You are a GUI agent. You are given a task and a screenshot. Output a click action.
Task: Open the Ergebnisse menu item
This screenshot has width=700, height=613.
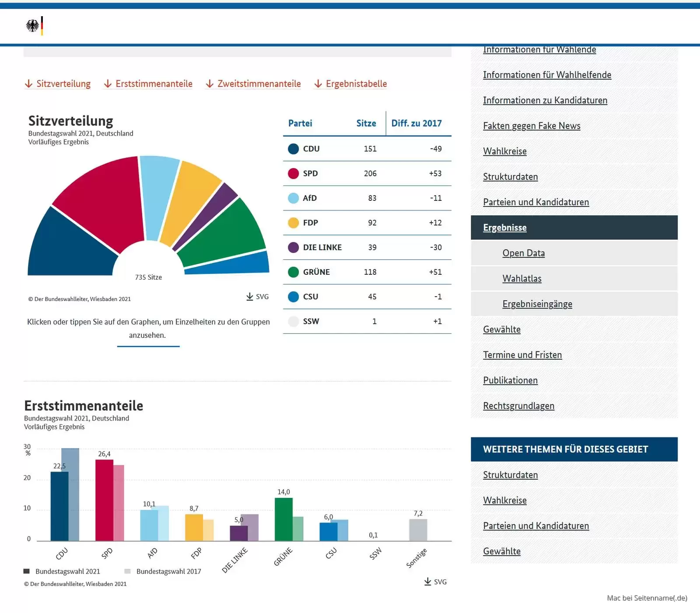pos(504,228)
